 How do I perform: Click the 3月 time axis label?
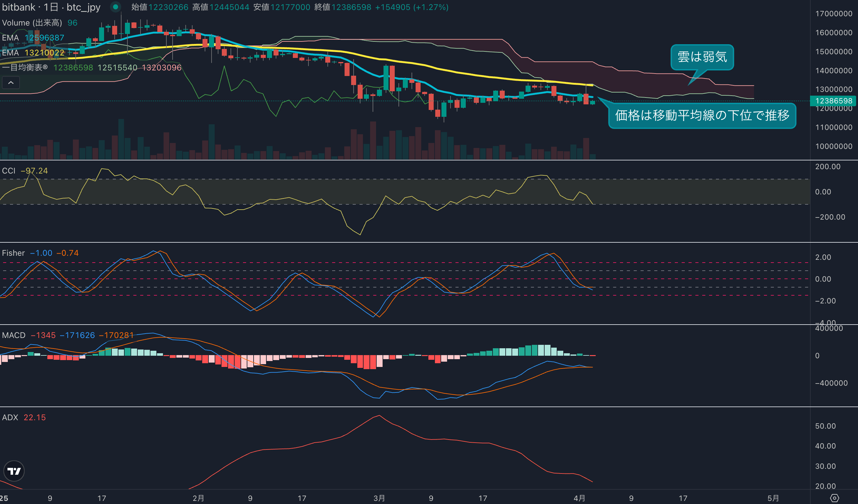379,498
